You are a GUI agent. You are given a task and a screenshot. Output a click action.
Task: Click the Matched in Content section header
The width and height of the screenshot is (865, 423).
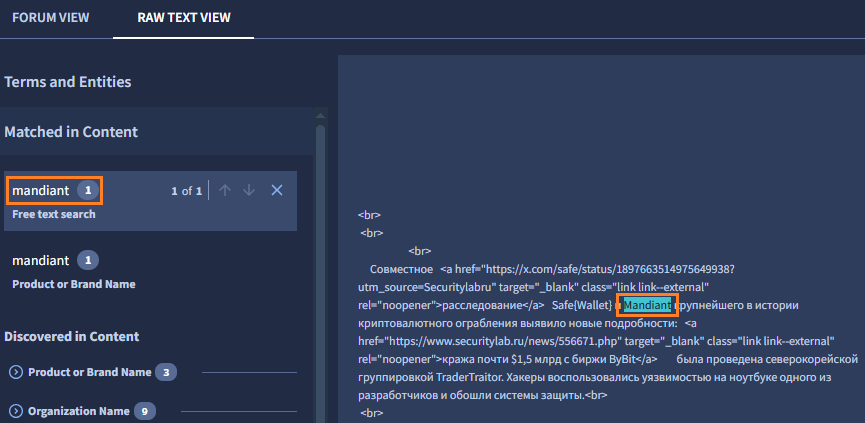(x=71, y=131)
